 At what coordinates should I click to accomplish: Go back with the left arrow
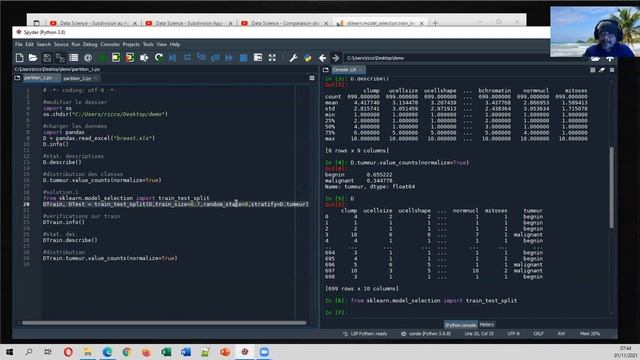point(322,58)
